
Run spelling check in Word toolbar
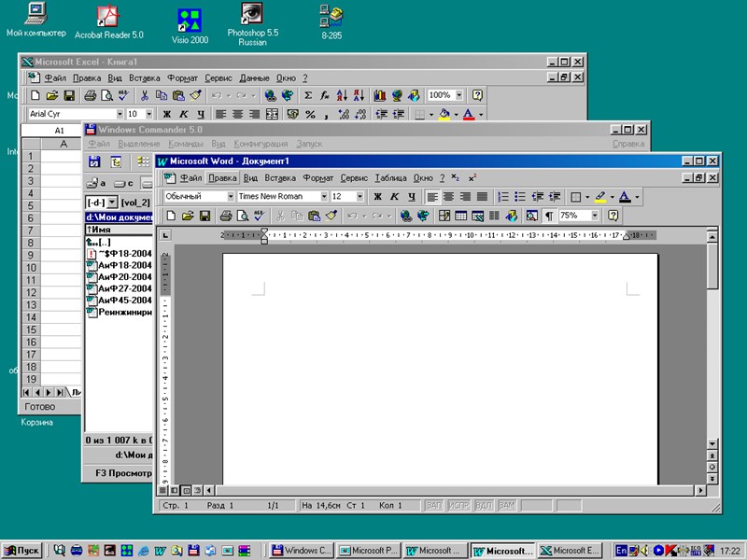[x=260, y=217]
